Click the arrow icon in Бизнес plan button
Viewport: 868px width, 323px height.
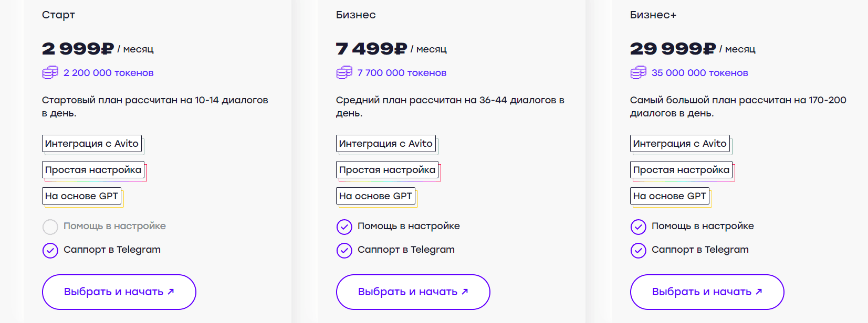click(x=464, y=292)
